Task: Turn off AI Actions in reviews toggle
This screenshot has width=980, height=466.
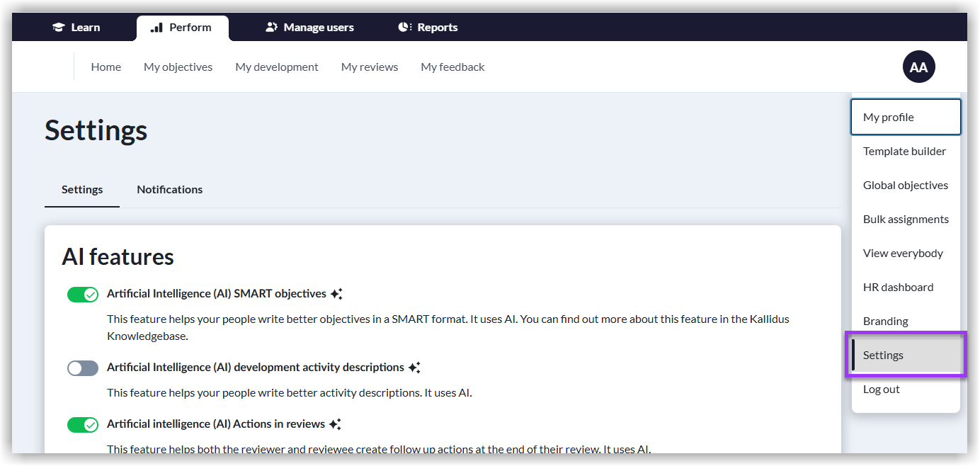Action: point(83,425)
